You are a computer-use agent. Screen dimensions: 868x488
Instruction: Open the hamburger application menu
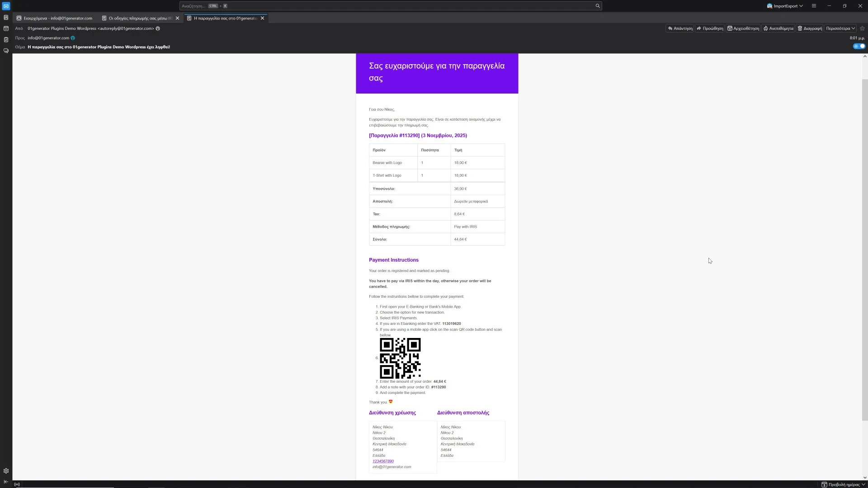coord(814,6)
